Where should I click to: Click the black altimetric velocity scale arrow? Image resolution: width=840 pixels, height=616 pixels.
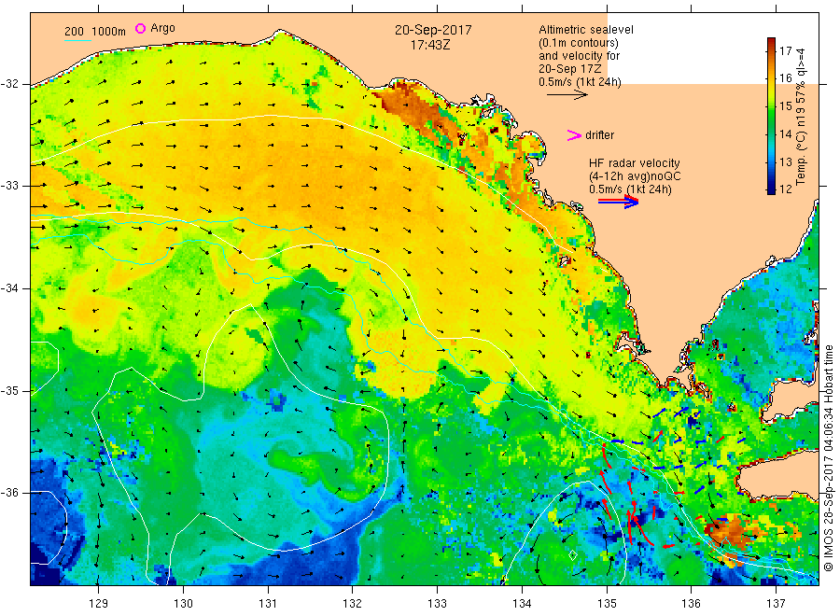click(x=567, y=95)
